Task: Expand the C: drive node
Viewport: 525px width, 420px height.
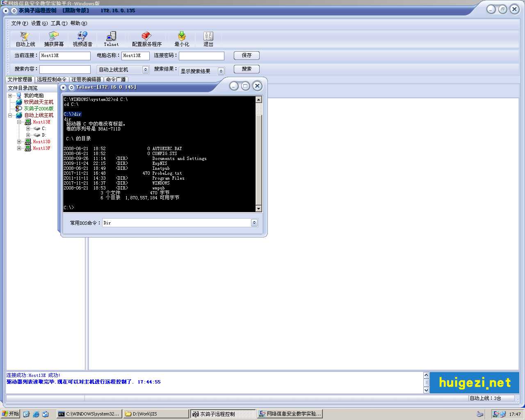Action: click(28, 128)
